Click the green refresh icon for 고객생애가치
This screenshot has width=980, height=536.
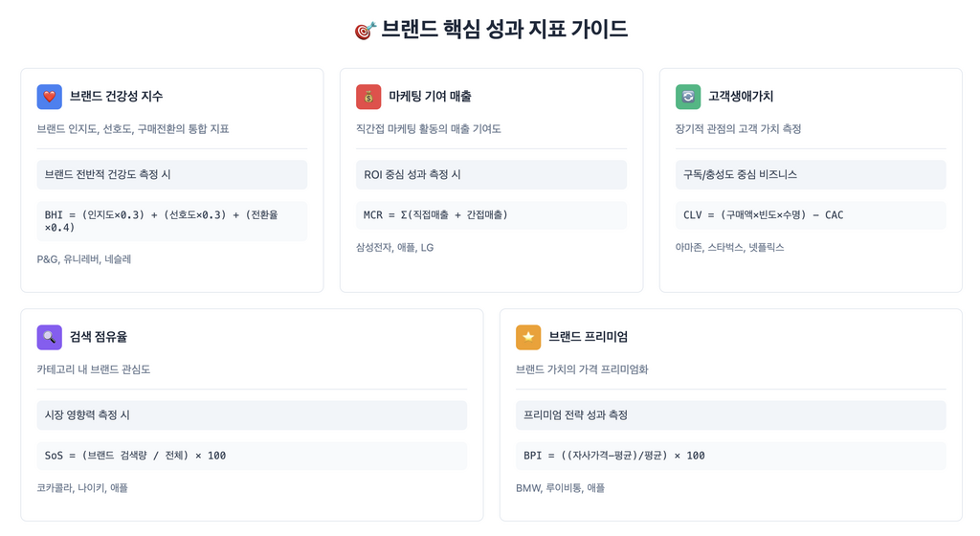click(x=688, y=97)
